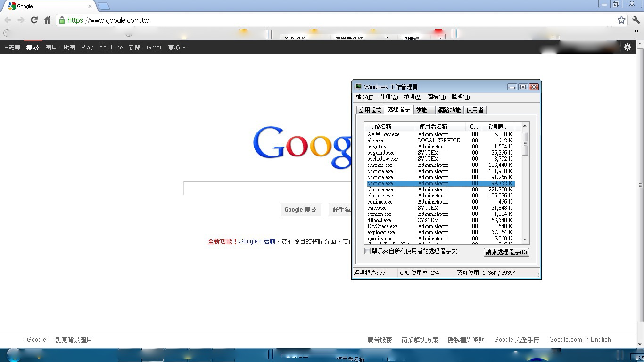Open 地圖 in Google top bar

(69, 48)
